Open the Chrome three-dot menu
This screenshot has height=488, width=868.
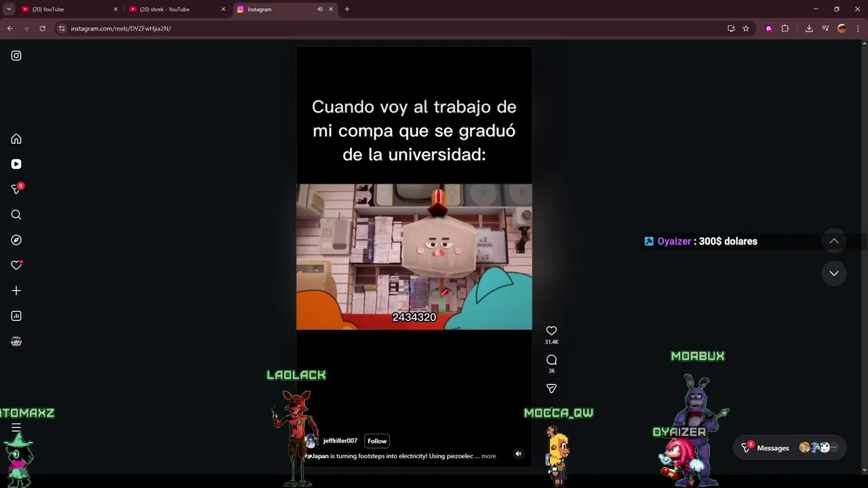[858, 28]
